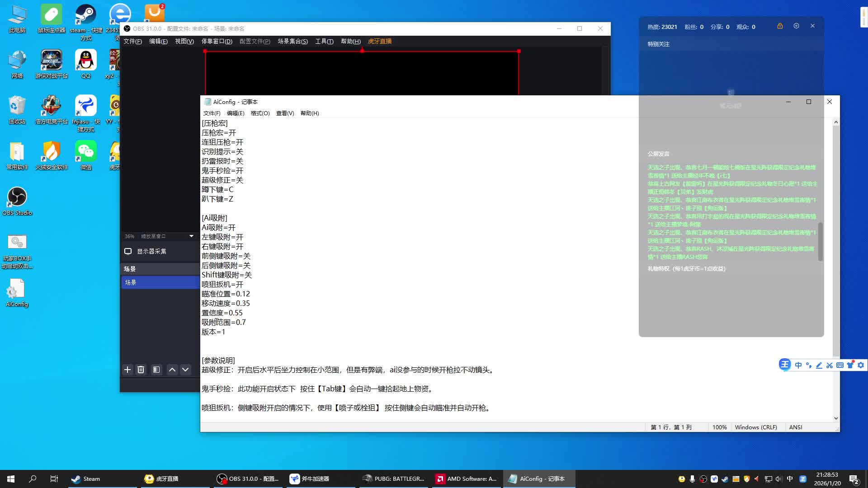Open the 场景集合 menu in OBS
Image resolution: width=868 pixels, height=488 pixels.
(x=292, y=41)
